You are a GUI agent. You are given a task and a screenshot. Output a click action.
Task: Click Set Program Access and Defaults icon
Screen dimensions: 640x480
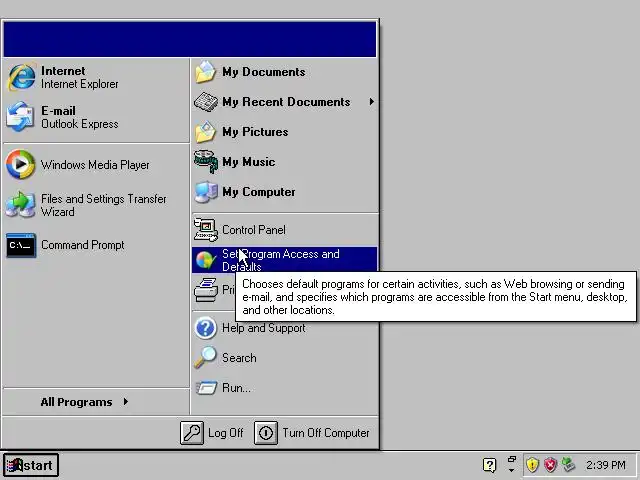pos(205,260)
